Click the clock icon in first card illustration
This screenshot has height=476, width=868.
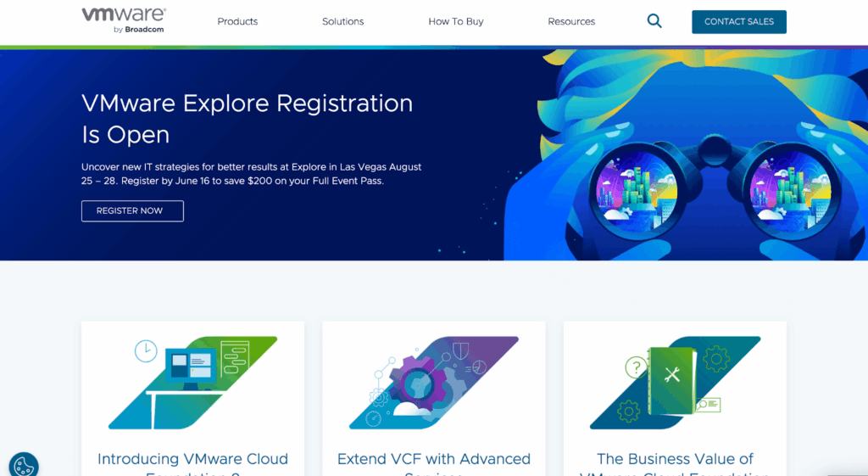pyautogui.click(x=146, y=350)
